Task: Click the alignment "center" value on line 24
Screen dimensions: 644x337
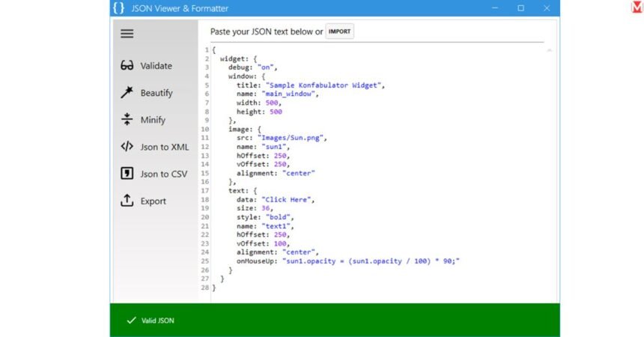Action: 298,252
